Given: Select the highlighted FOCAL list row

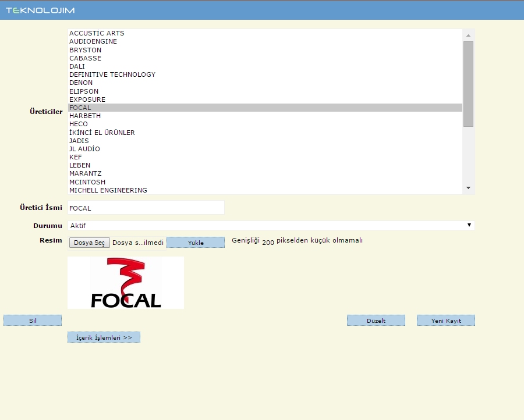Looking at the screenshot, I should (265, 108).
